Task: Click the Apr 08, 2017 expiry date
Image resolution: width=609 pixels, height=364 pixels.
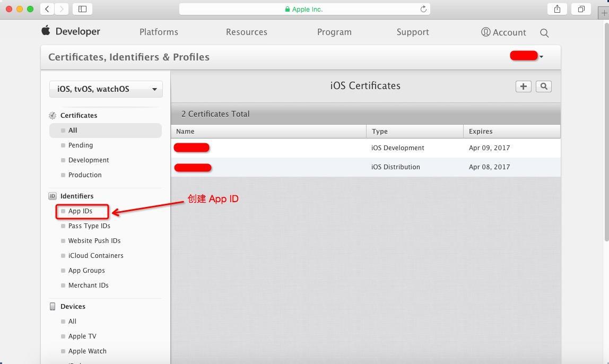Action: coord(489,167)
